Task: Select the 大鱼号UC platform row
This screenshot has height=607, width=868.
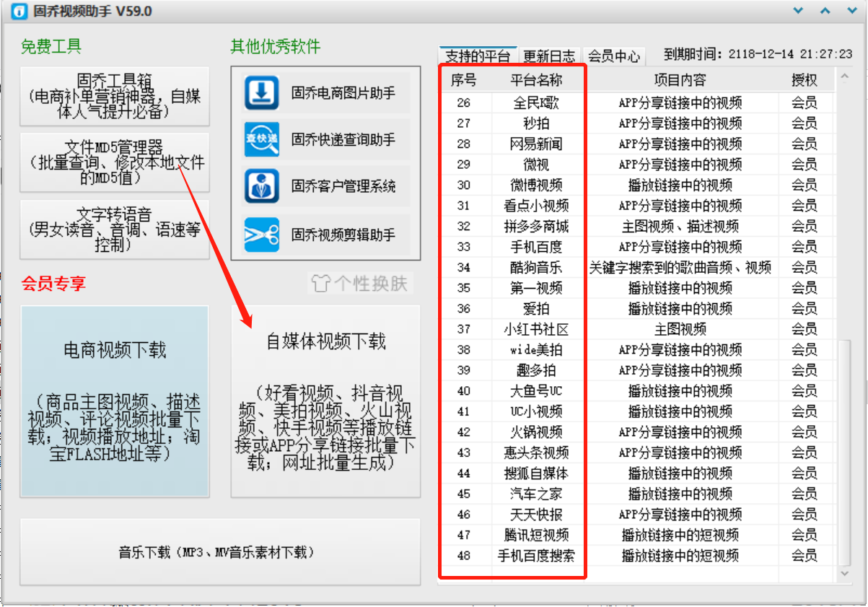Action: (637, 391)
